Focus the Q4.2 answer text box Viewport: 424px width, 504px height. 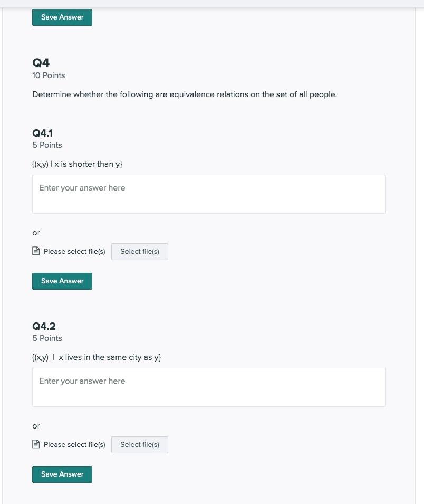(209, 387)
